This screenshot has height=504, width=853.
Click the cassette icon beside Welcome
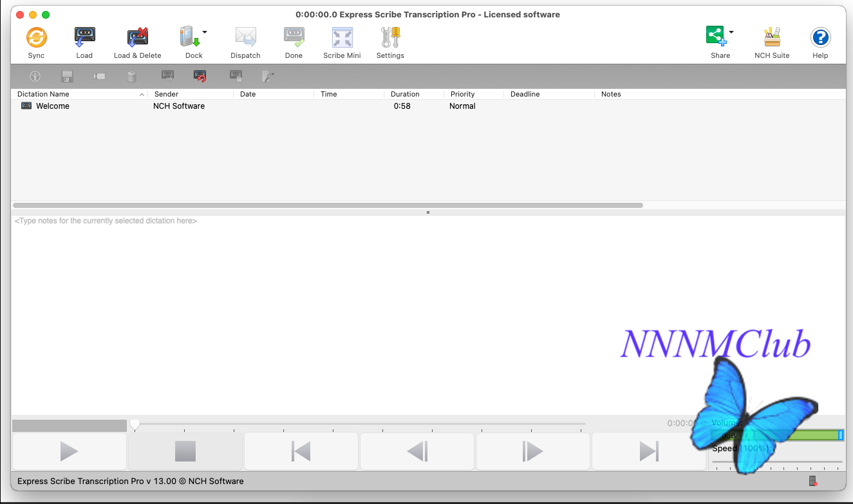[26, 106]
